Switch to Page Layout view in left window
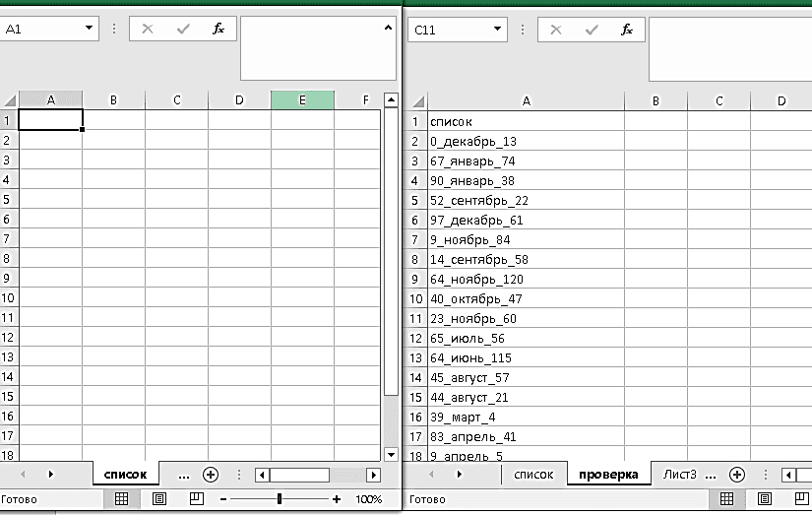Screen dimensions: 812x515 (158, 499)
